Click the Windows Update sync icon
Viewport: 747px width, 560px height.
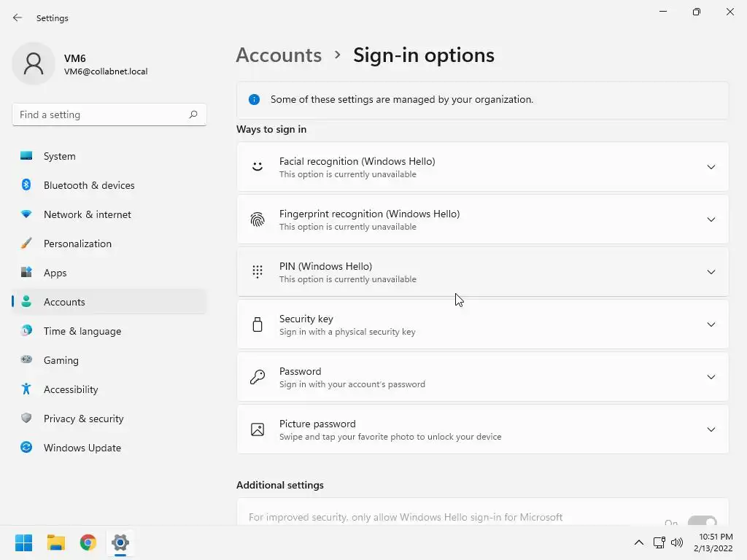tap(26, 448)
